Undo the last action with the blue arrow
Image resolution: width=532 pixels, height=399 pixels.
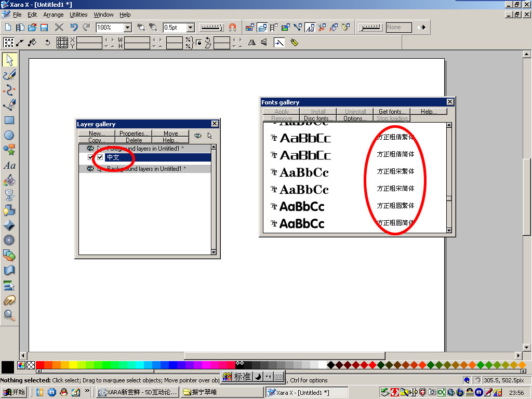click(74, 28)
